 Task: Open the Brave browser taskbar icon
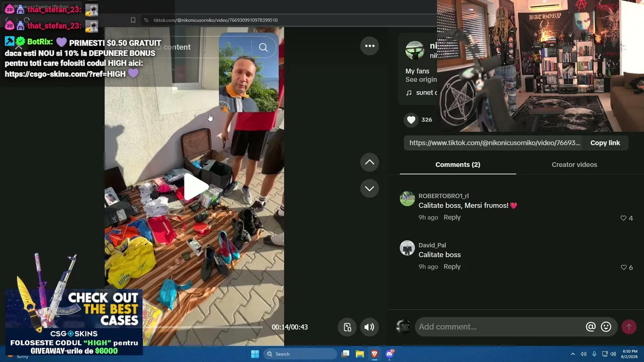click(x=374, y=354)
